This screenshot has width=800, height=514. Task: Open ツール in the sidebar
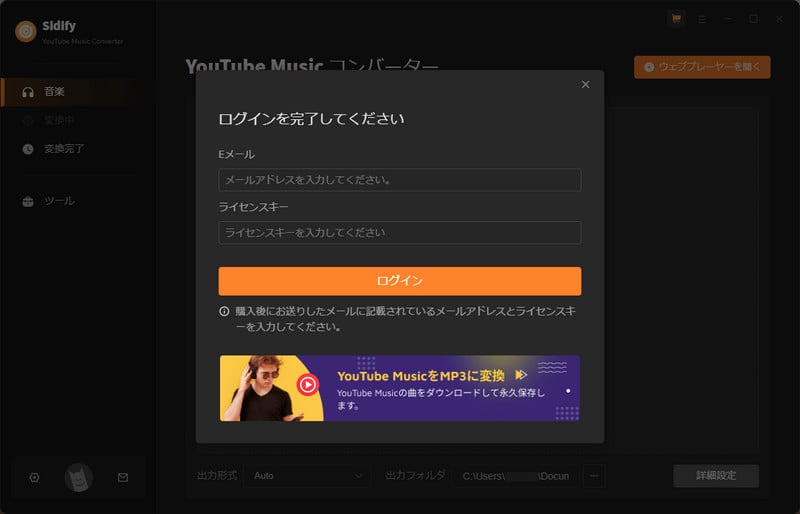[59, 201]
